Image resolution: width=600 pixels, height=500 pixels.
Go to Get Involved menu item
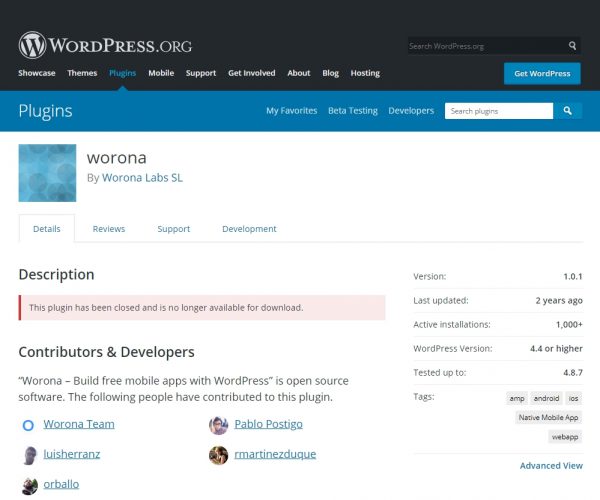click(251, 73)
